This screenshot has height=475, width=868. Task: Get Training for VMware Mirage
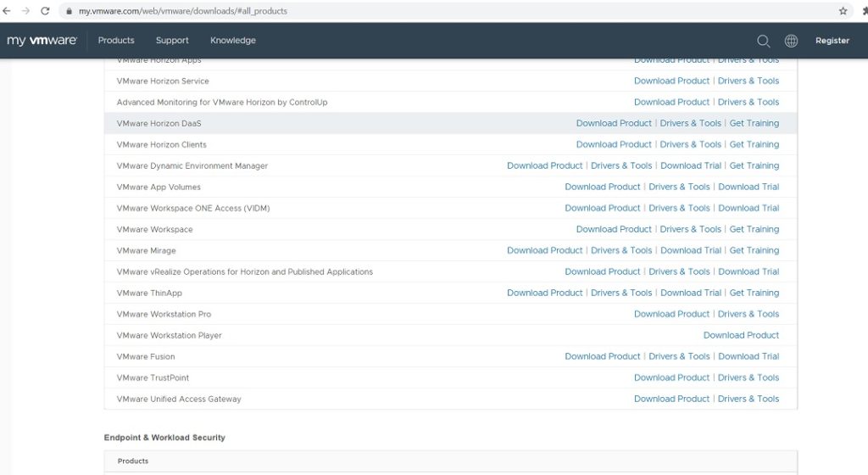pyautogui.click(x=754, y=250)
